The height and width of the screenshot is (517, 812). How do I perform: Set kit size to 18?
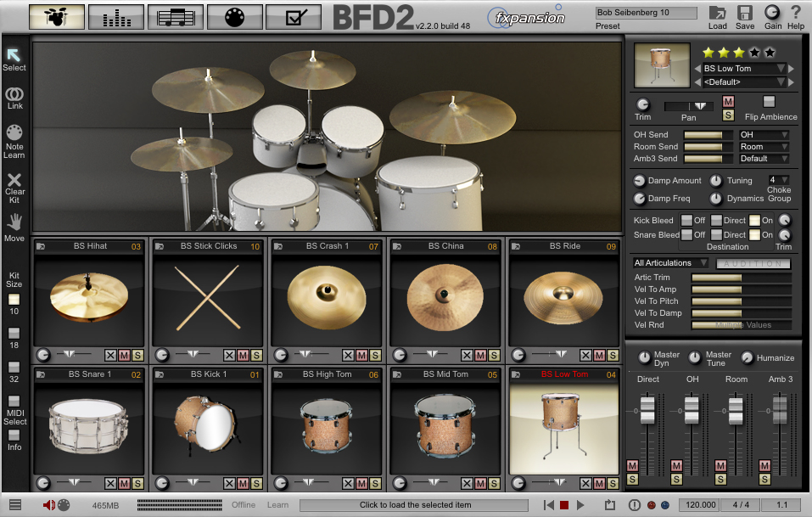click(x=14, y=333)
